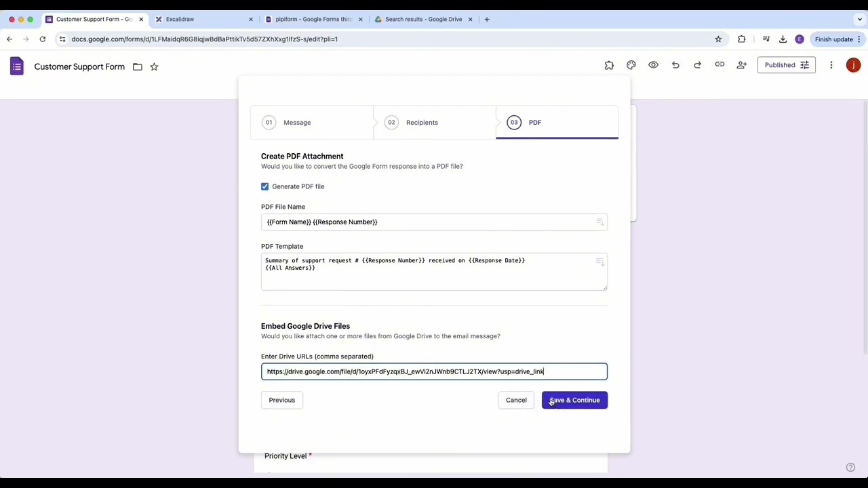Open the Forms more options menu

tap(831, 65)
